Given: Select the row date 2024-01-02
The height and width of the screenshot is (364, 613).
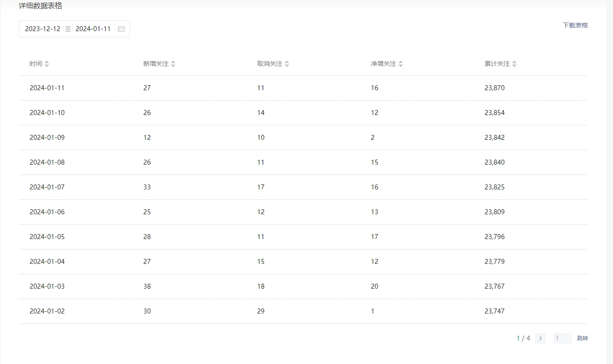Looking at the screenshot, I should pyautogui.click(x=47, y=311).
